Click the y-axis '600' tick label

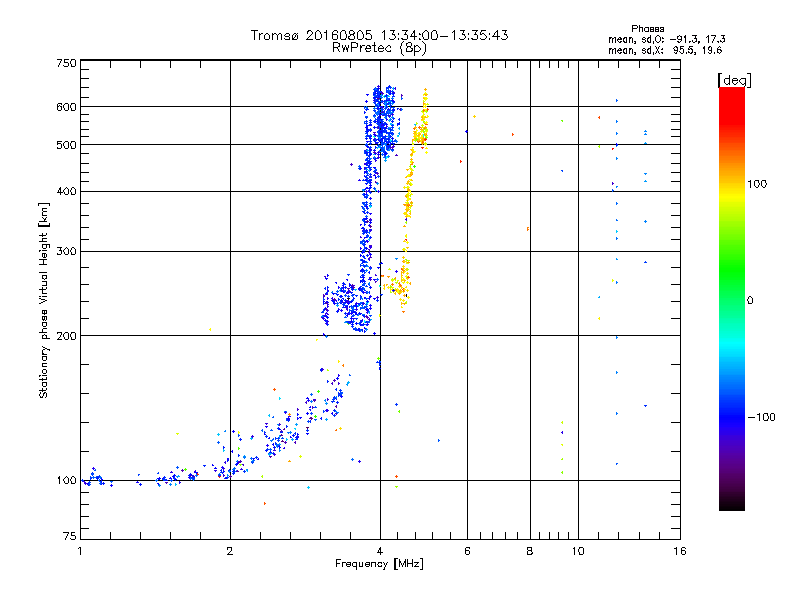pos(66,107)
